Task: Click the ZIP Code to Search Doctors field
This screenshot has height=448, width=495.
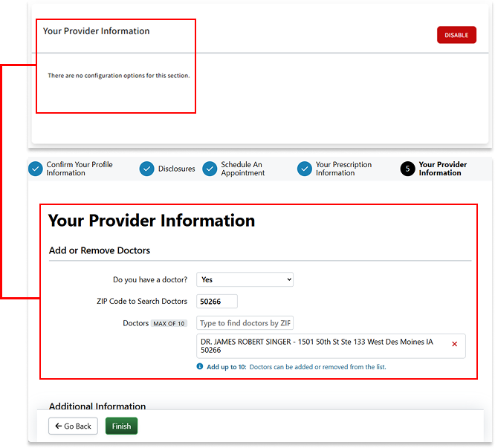Action: [x=216, y=302]
